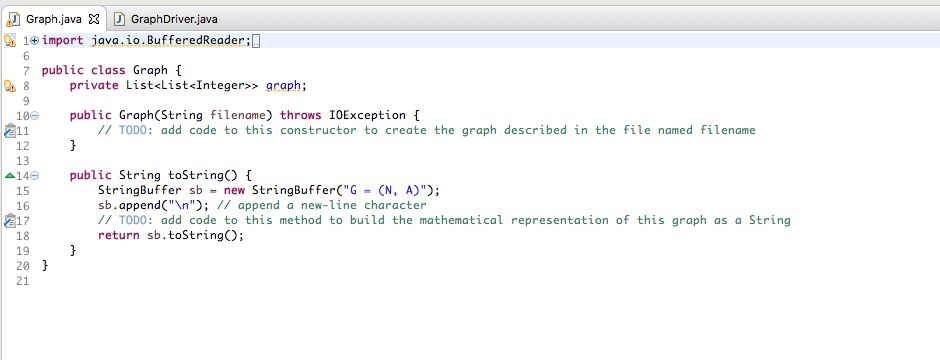The width and height of the screenshot is (940, 360).
Task: Switch to the Graph.java tab
Action: coord(53,19)
